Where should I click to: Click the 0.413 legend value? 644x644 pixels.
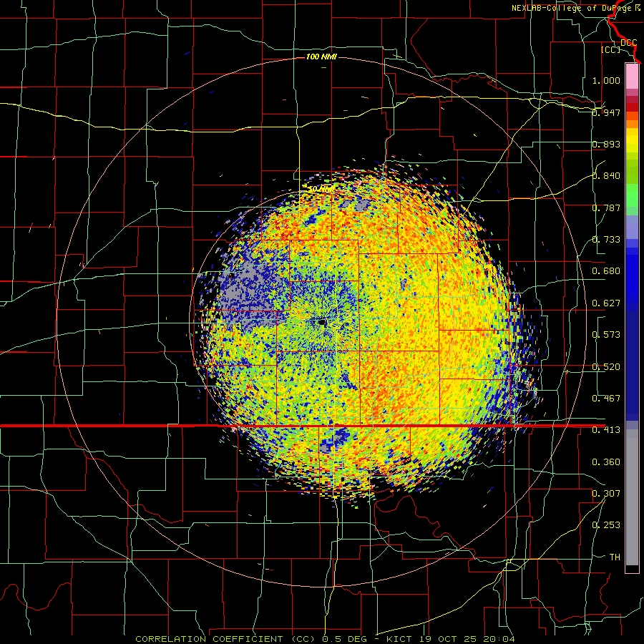point(606,430)
